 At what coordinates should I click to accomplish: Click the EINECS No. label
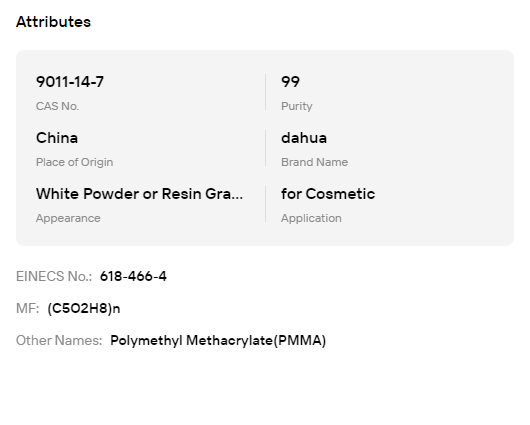pyautogui.click(x=54, y=277)
